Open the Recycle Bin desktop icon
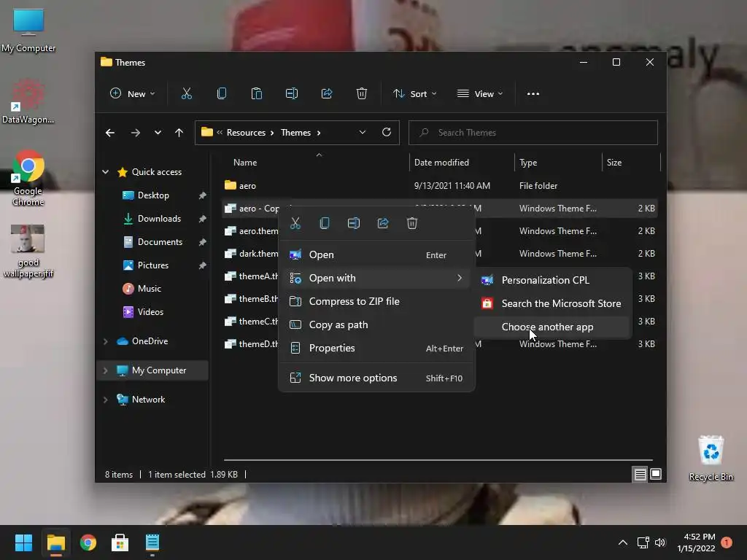Image resolution: width=747 pixels, height=560 pixels. click(711, 458)
